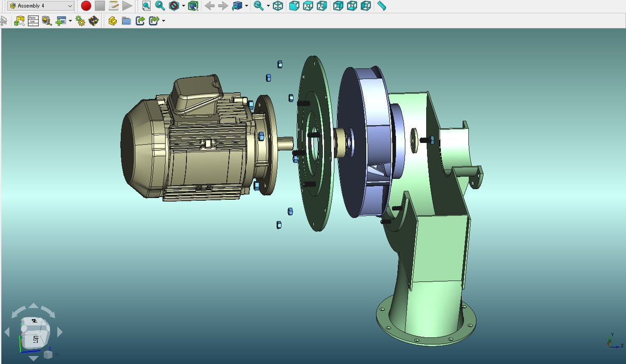Click the select-parts cursor icon

(x=19, y=21)
